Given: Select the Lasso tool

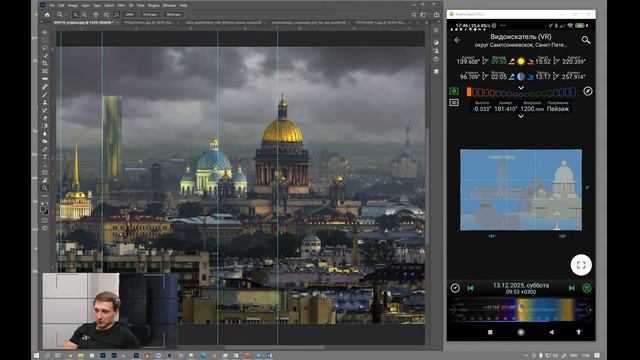Looking at the screenshot, I should coord(44,48).
